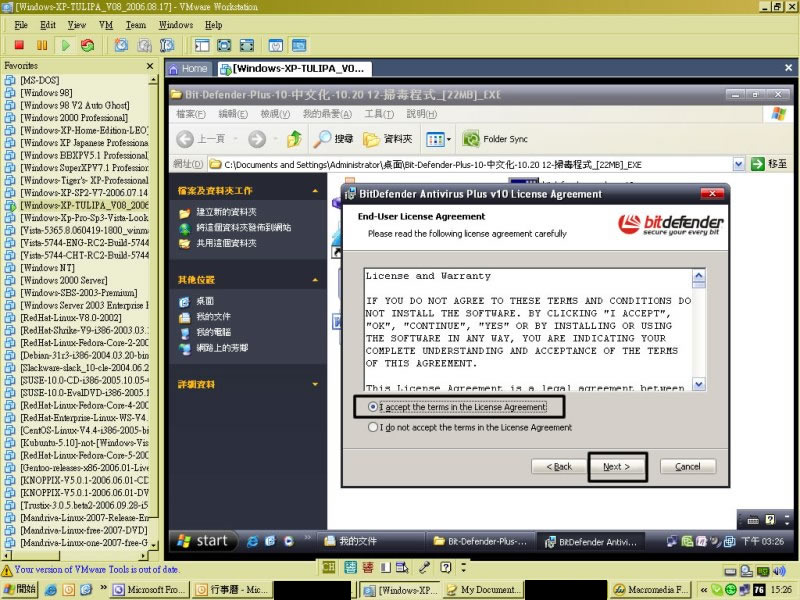Click the Explorer back arrow icon
This screenshot has height=600, width=800.
click(185, 139)
